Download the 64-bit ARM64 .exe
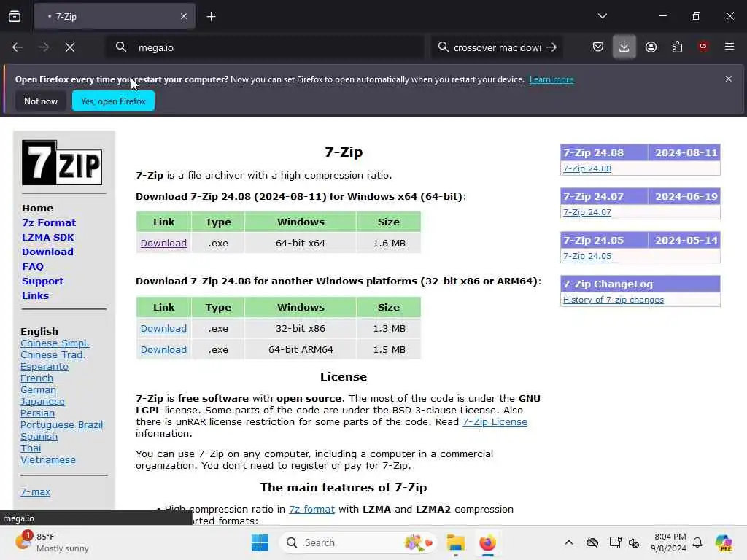The width and height of the screenshot is (747, 560). click(163, 349)
